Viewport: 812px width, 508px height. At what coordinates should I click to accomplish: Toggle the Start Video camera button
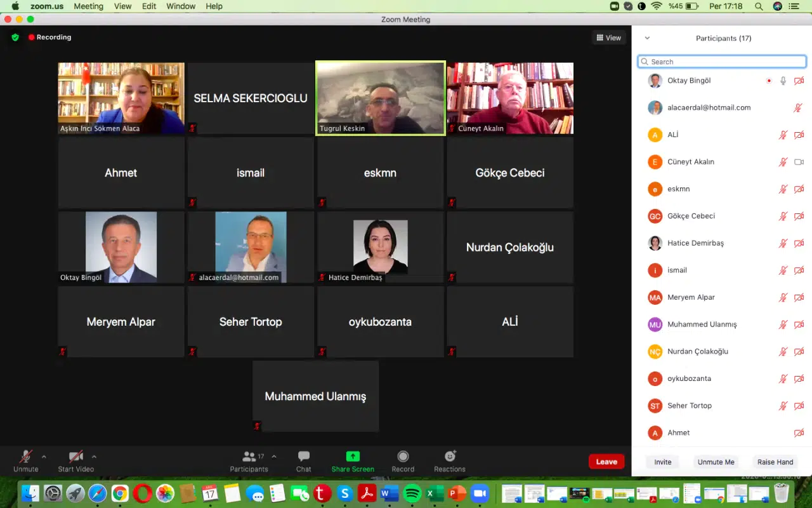[x=75, y=457]
